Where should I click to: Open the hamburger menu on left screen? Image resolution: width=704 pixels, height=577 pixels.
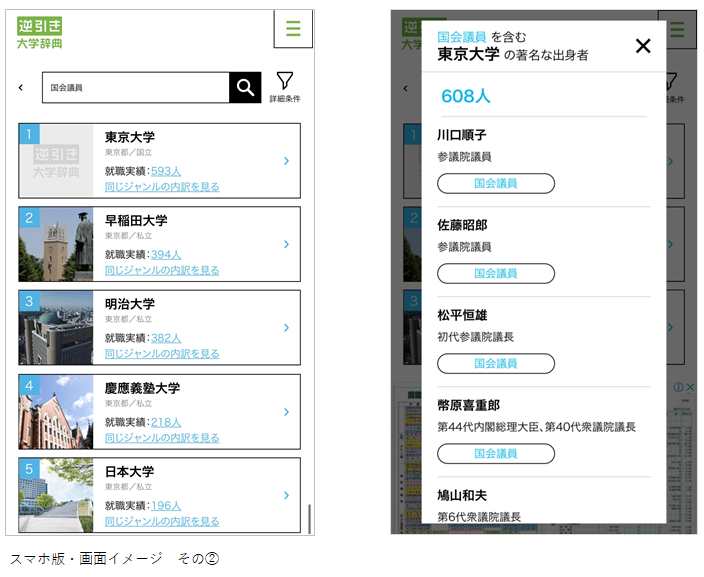[293, 28]
